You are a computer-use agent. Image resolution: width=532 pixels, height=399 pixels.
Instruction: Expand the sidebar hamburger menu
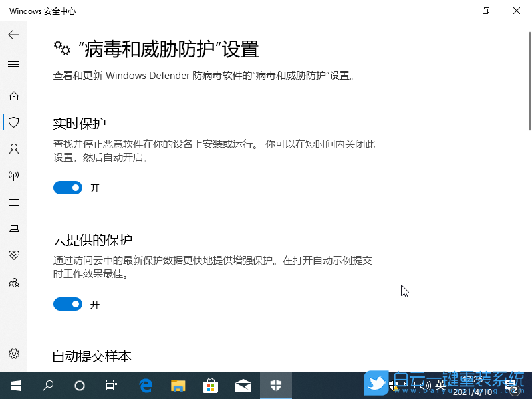(13, 64)
